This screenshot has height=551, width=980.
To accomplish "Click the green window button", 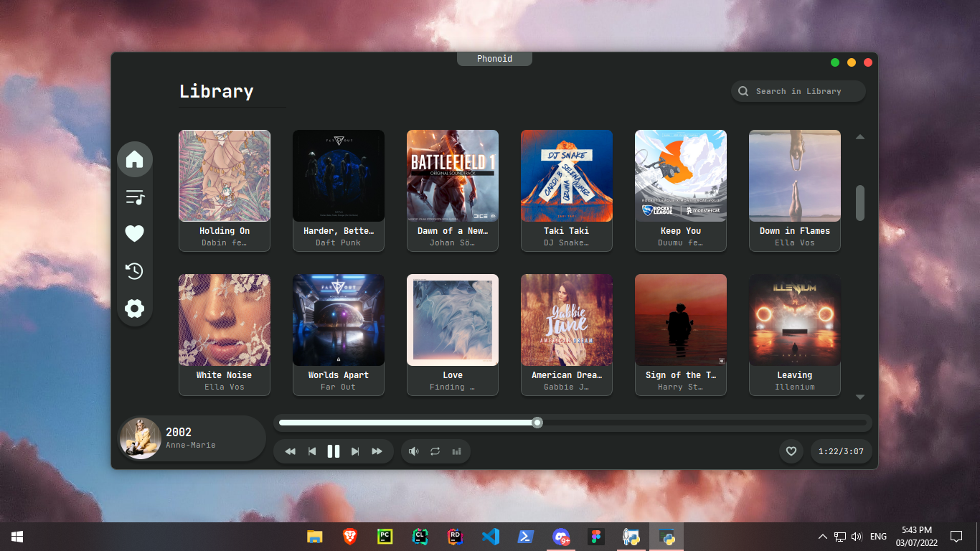I will tap(835, 62).
